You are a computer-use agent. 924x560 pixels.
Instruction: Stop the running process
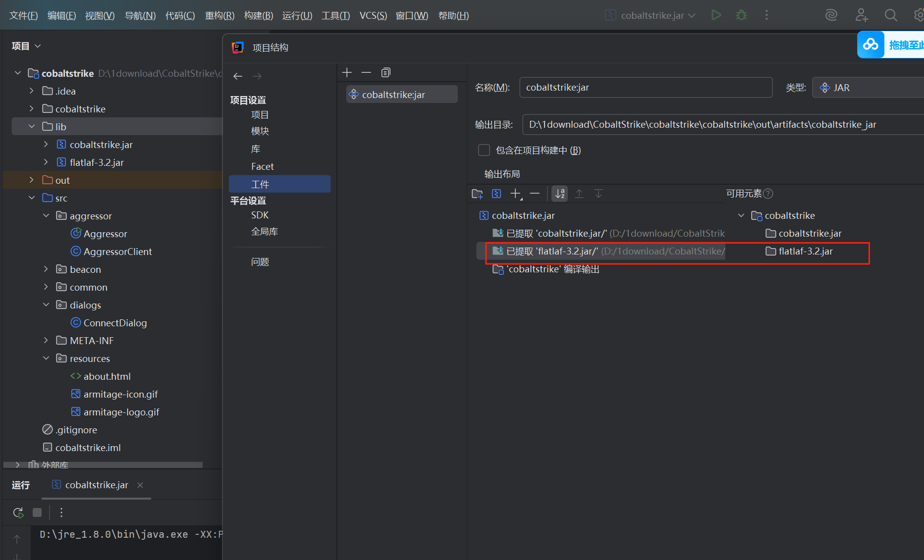pos(37,512)
